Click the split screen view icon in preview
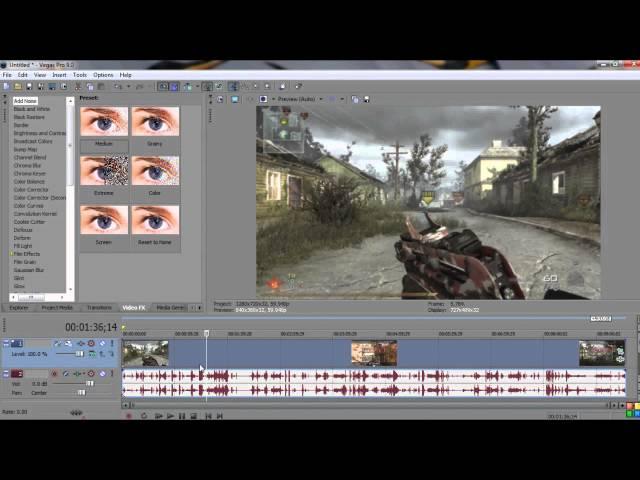 [263, 99]
